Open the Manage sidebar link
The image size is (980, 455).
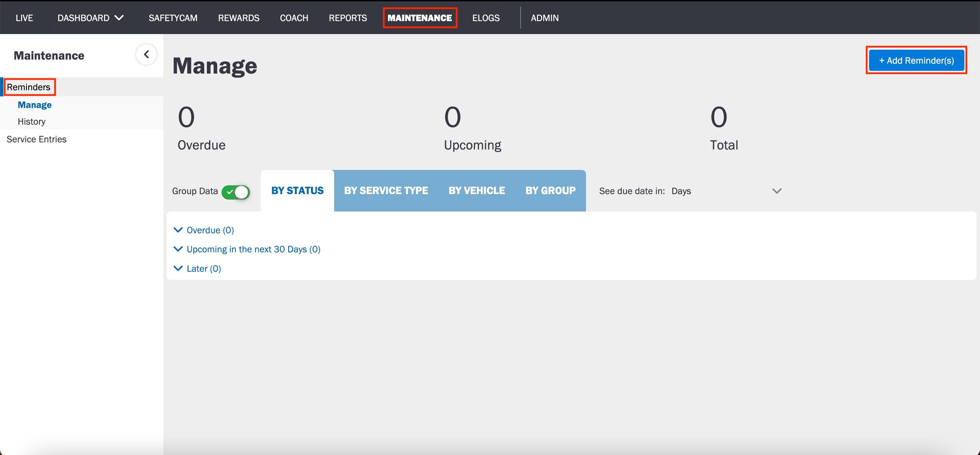(x=35, y=105)
